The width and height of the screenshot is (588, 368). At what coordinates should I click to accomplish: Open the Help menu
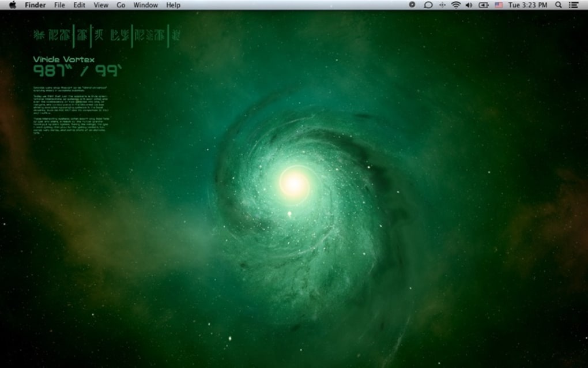click(173, 5)
